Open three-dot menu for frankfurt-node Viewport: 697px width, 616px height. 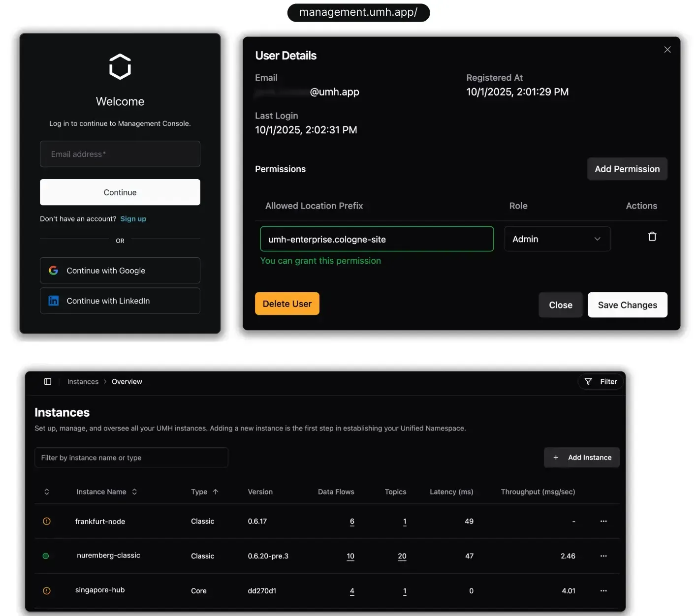point(603,521)
